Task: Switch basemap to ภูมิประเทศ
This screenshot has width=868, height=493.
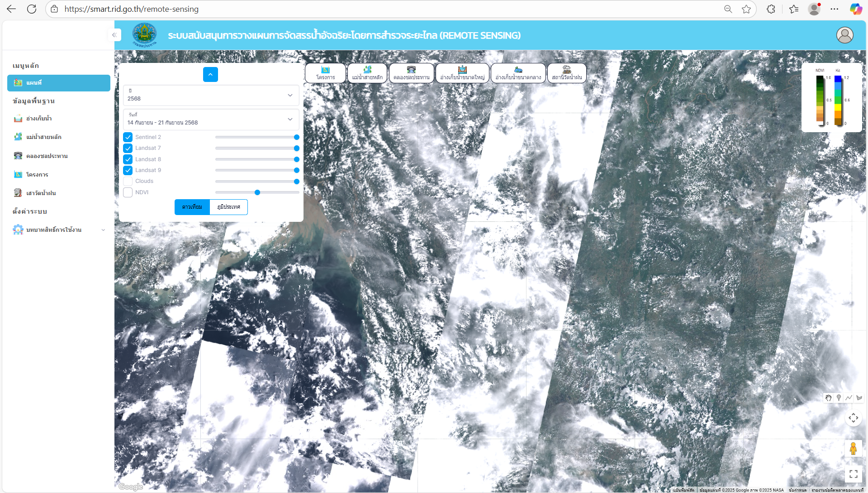Action: [228, 207]
